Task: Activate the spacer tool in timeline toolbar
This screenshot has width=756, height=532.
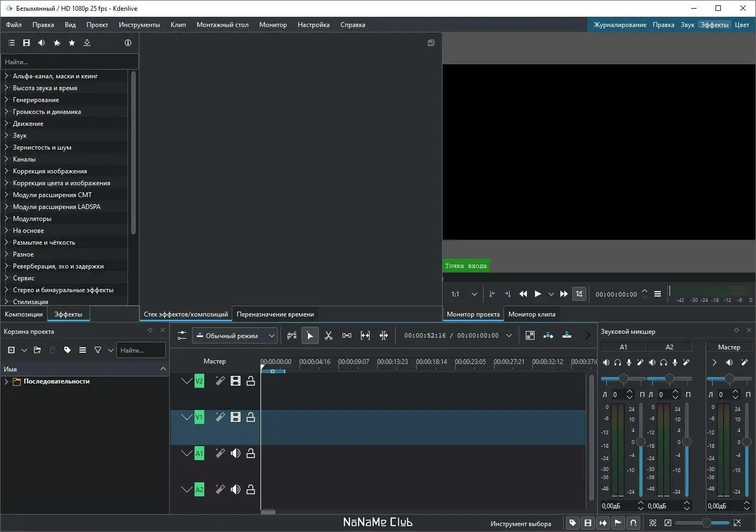Action: pos(347,335)
